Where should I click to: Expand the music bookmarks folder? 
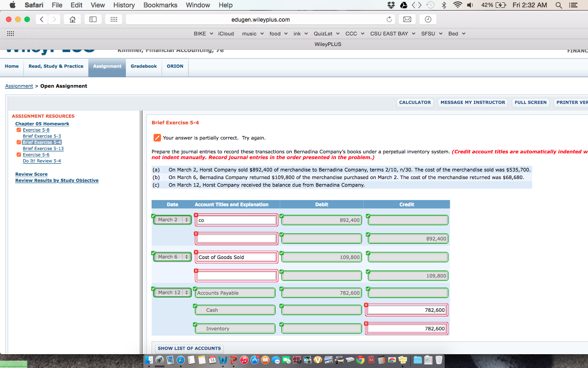[x=253, y=34]
